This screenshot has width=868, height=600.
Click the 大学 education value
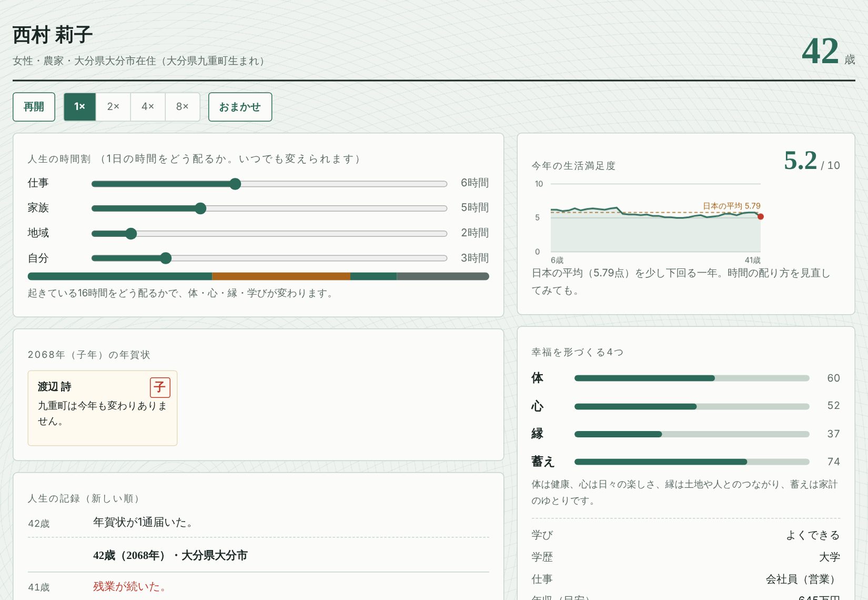[830, 557]
